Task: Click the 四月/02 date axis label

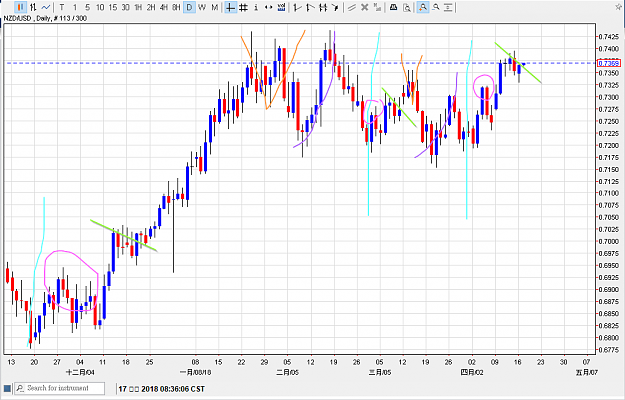Action: pos(472,373)
